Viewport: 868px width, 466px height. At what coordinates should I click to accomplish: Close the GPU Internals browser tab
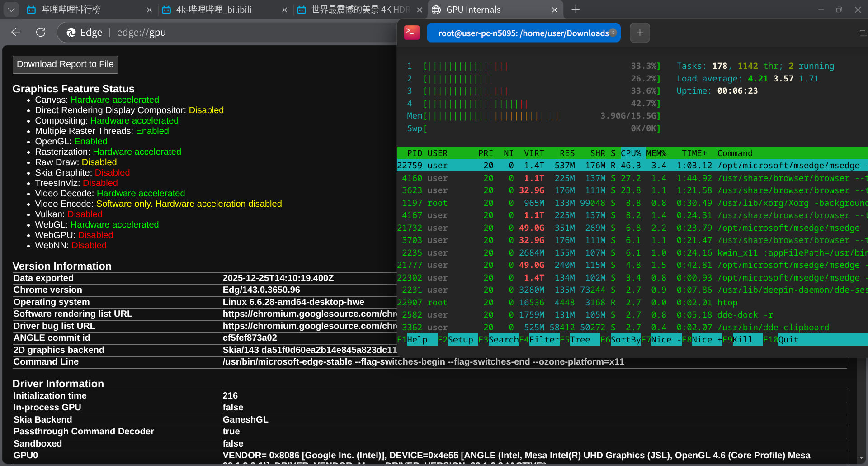pyautogui.click(x=555, y=10)
